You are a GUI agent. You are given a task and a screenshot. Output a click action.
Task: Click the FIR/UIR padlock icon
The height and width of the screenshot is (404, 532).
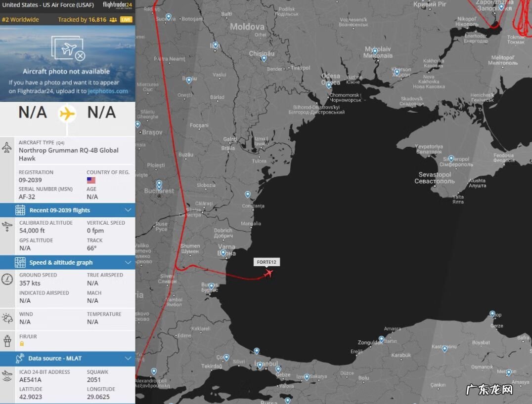(22, 344)
